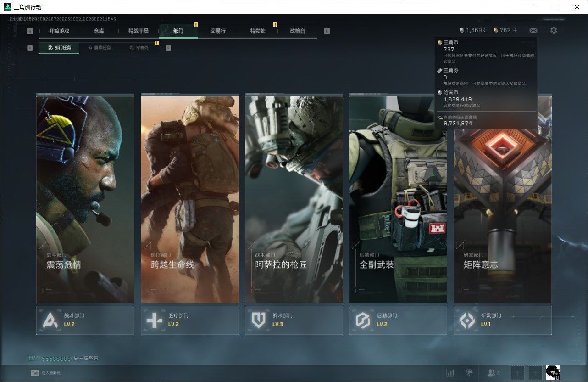
Task: Click the warning icon beside 当前待归还追缴额
Action: click(x=440, y=118)
